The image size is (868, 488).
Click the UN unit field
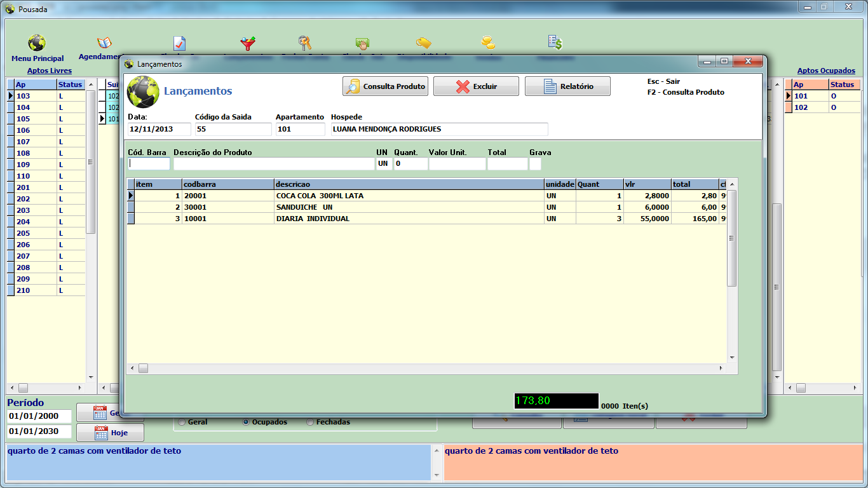point(384,163)
